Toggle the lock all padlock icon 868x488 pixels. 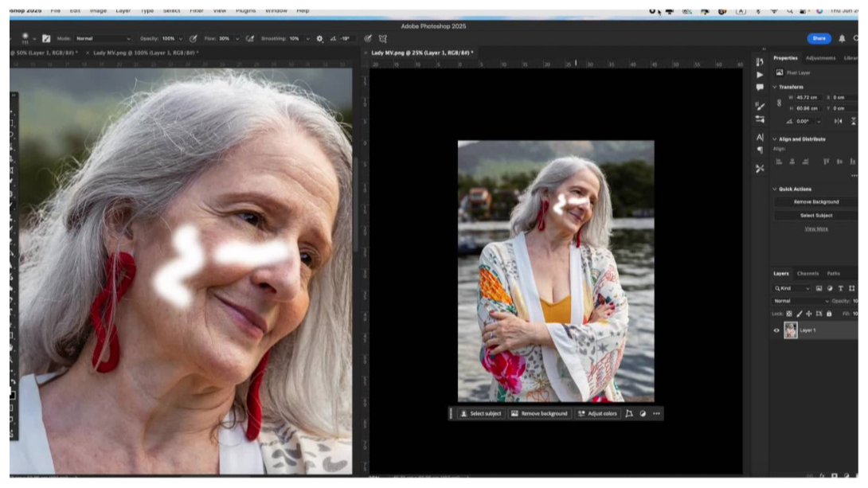click(x=828, y=314)
